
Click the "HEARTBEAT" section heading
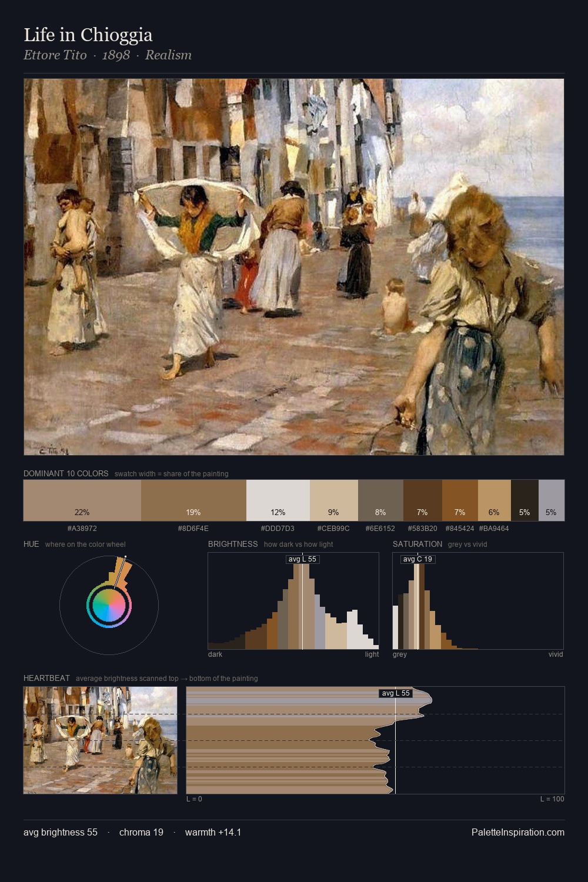(x=46, y=678)
